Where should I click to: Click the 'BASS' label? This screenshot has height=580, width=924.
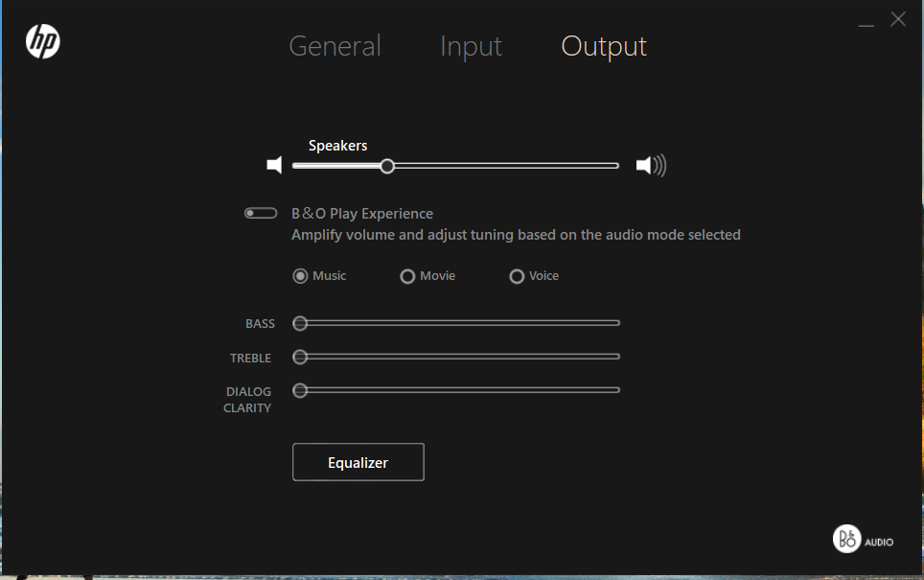260,324
